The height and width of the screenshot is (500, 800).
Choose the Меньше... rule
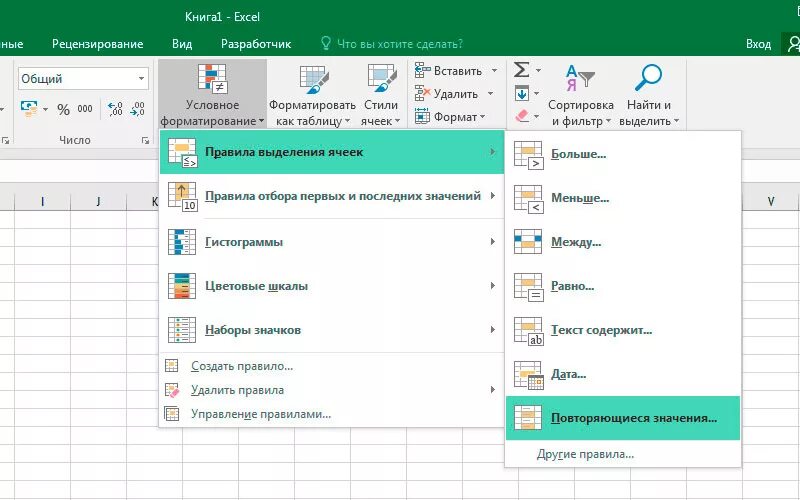point(622,198)
